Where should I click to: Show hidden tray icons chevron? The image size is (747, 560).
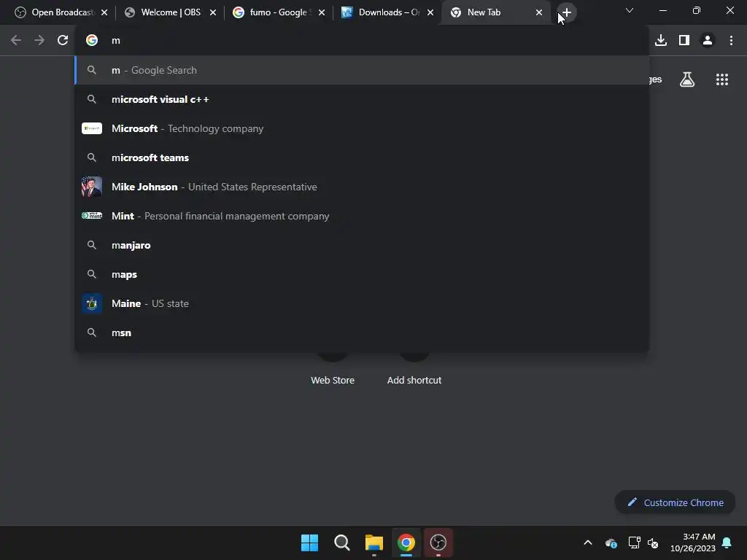[588, 542]
